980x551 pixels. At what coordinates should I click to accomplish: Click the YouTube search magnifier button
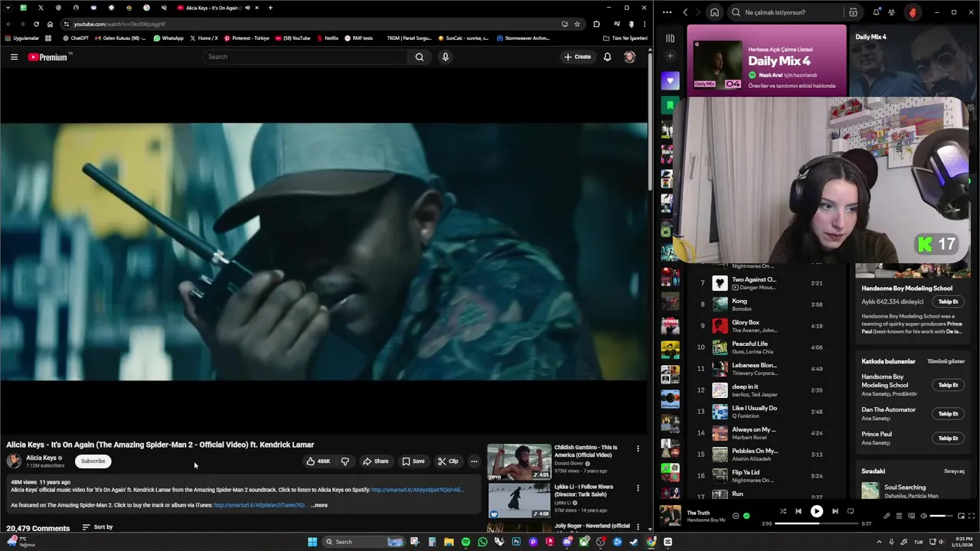click(x=419, y=57)
